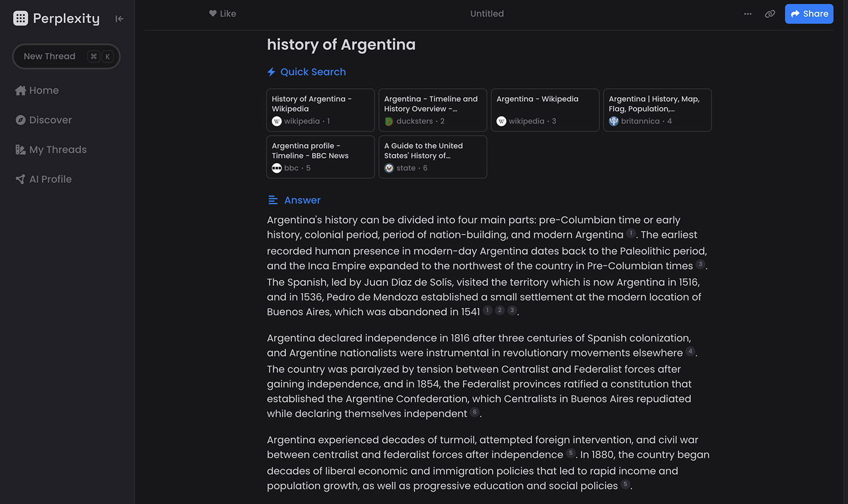
Task: Open Argentina Timeline ducksters source
Action: coord(432,110)
